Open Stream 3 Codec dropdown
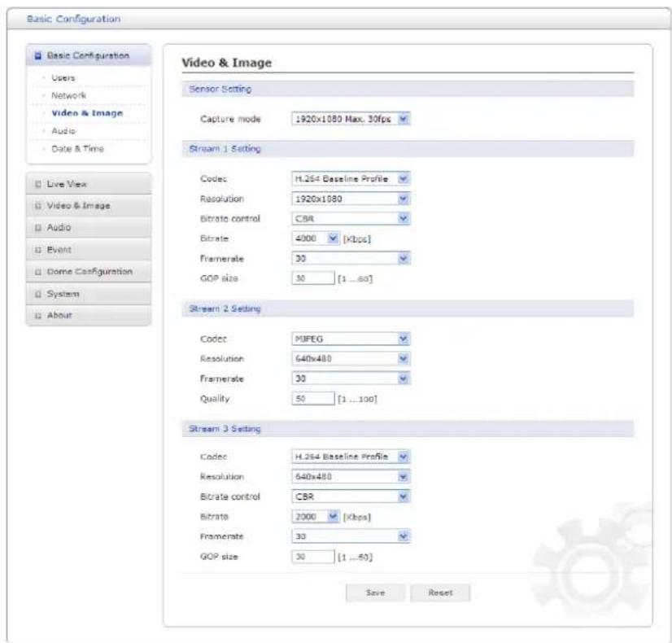This screenshot has height=643, width=672. coord(351,457)
